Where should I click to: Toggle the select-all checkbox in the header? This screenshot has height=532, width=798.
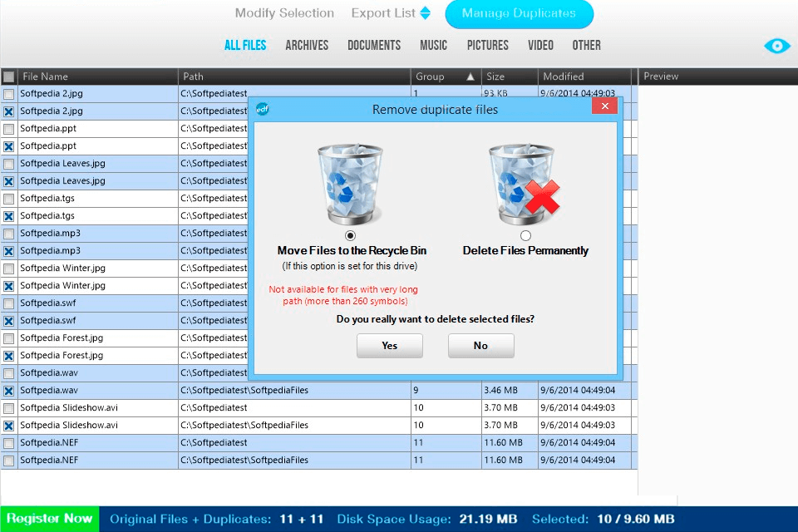pos(10,76)
